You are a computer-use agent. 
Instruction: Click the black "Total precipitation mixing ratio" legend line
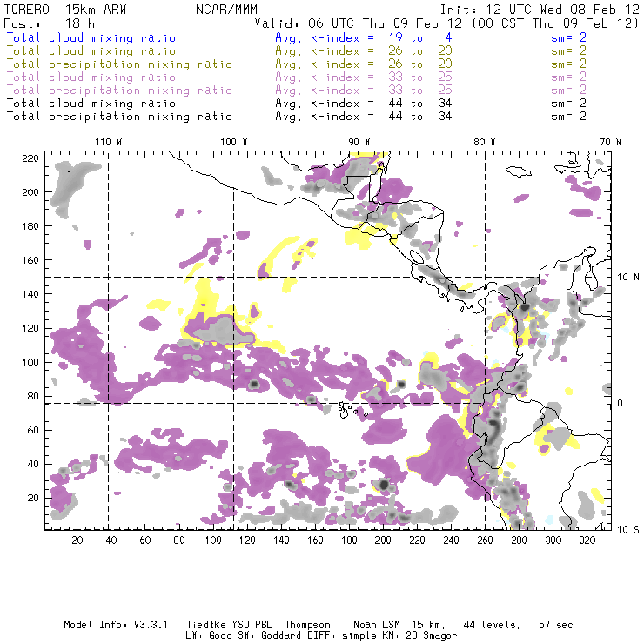(119, 117)
